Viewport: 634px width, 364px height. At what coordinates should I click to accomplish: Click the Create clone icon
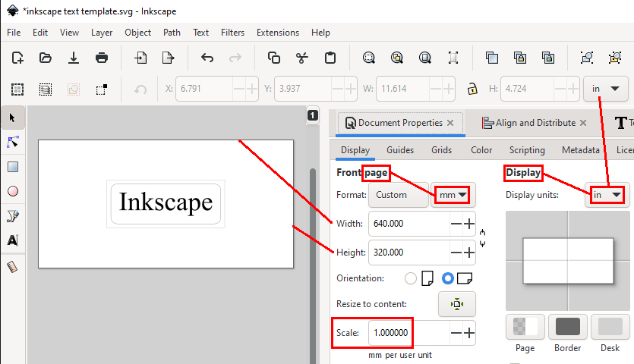coord(520,58)
